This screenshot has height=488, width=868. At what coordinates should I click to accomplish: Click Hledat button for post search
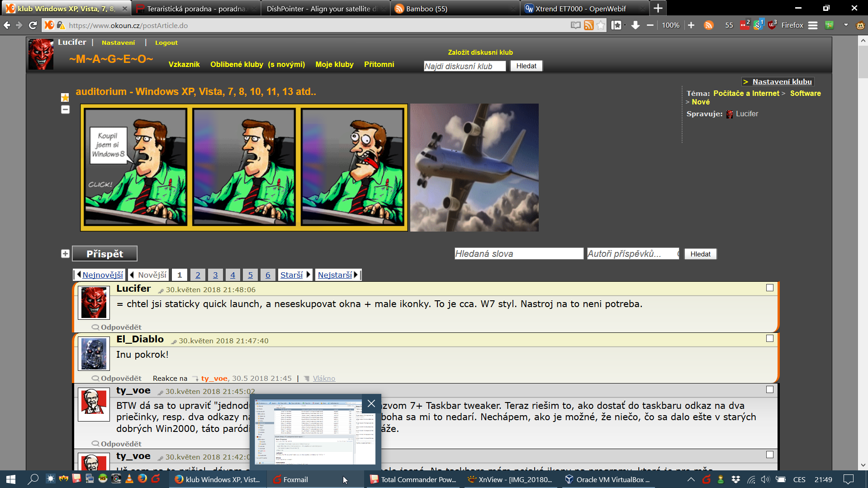coord(700,254)
